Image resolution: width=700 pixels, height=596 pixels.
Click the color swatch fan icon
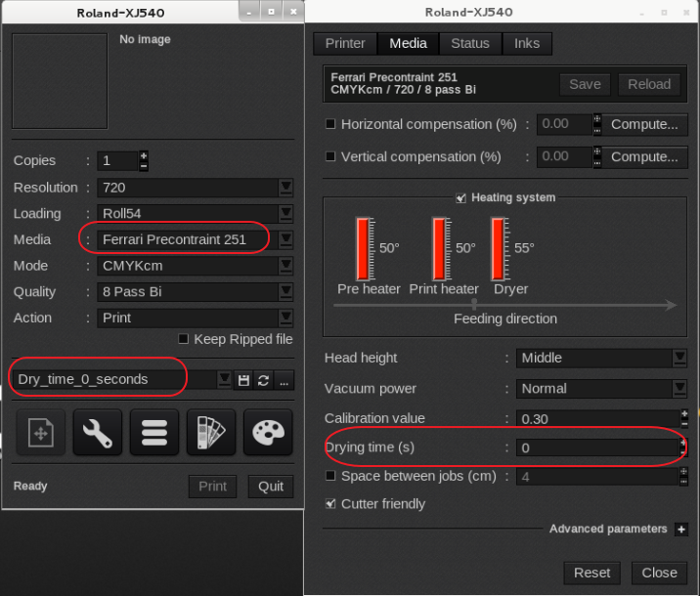210,433
